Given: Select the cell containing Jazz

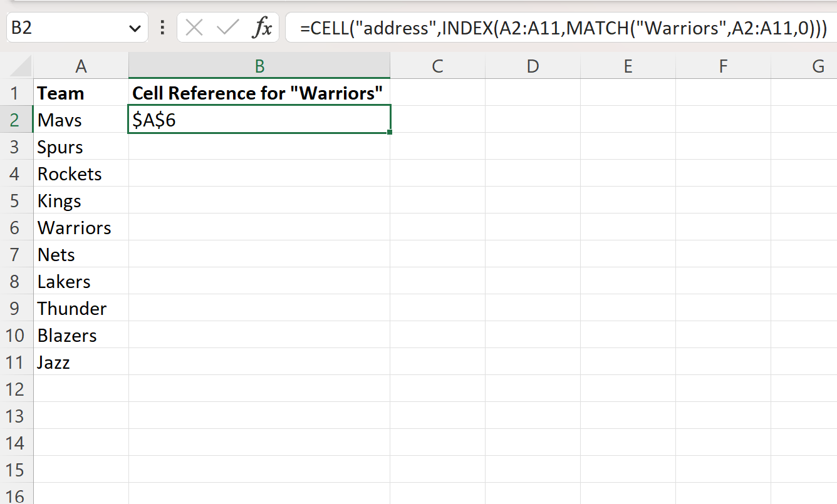Looking at the screenshot, I should click(x=81, y=362).
